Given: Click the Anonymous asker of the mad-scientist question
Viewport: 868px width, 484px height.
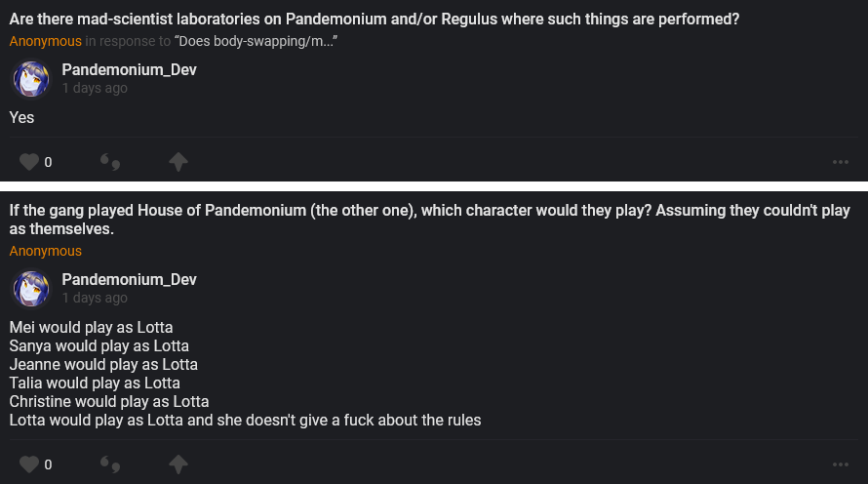Looking at the screenshot, I should click(45, 41).
